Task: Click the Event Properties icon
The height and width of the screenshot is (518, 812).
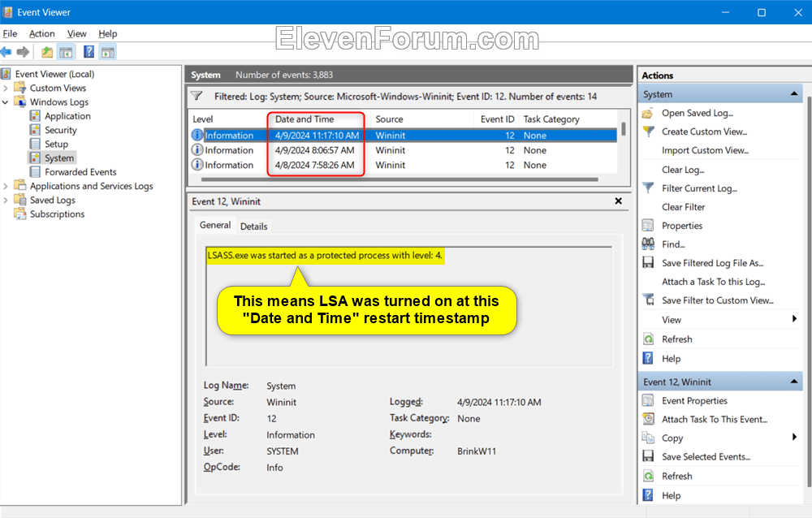Action: pos(648,400)
